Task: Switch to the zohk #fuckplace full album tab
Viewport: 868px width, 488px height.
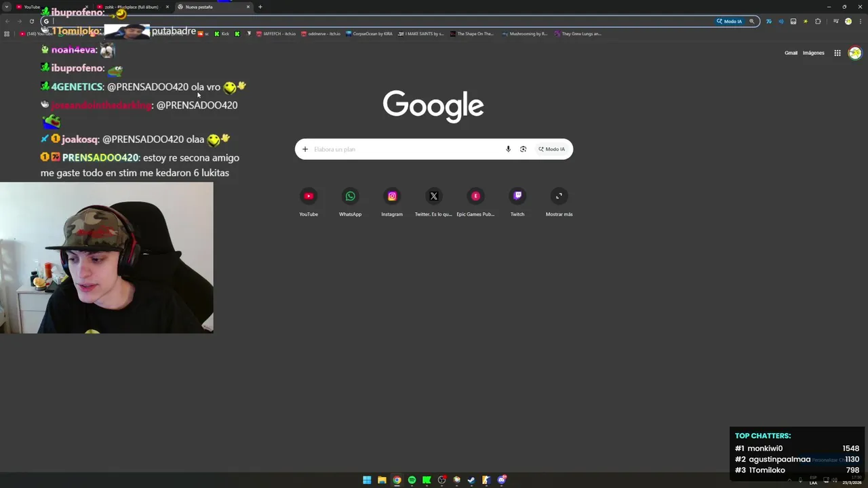Action: click(x=132, y=7)
